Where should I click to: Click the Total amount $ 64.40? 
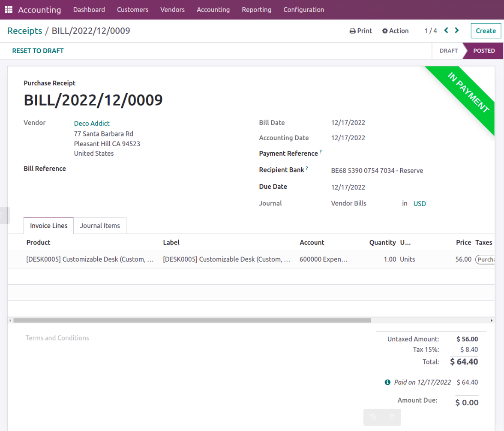tap(464, 362)
